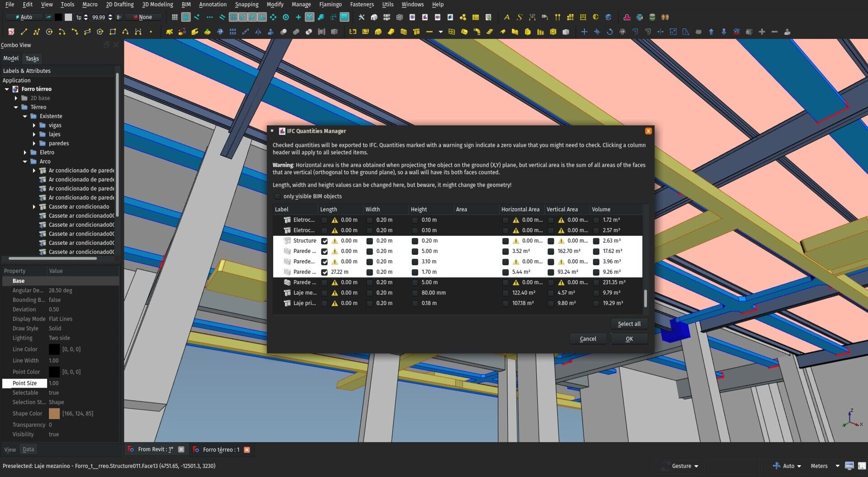This screenshot has width=868, height=477.
Task: Click the Select all button
Action: (x=629, y=323)
